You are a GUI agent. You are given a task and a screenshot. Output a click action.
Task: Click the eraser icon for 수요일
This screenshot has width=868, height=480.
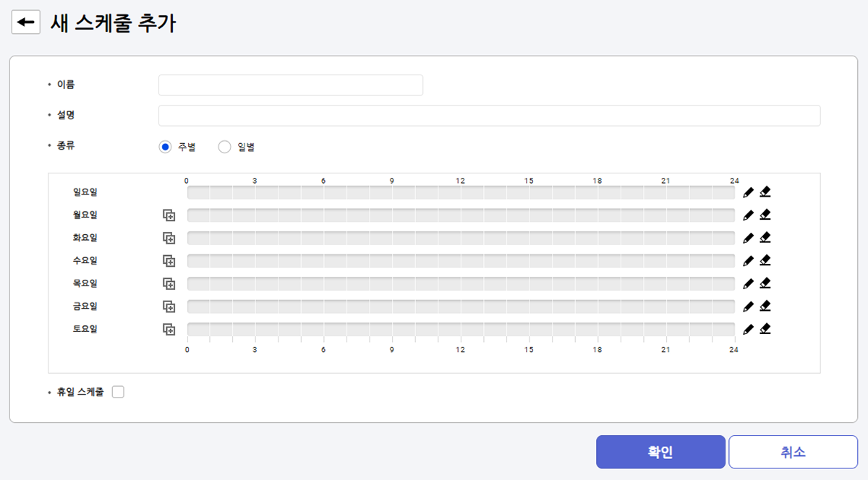click(x=765, y=260)
